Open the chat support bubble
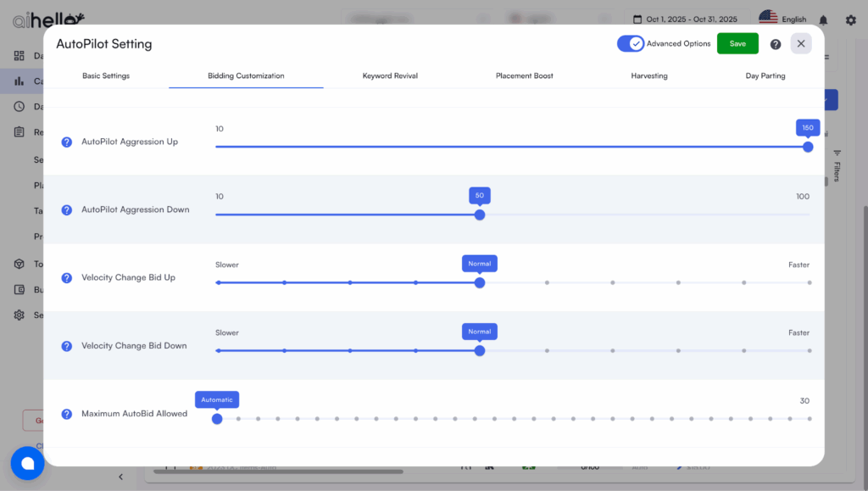The height and width of the screenshot is (491, 868). pyautogui.click(x=27, y=463)
